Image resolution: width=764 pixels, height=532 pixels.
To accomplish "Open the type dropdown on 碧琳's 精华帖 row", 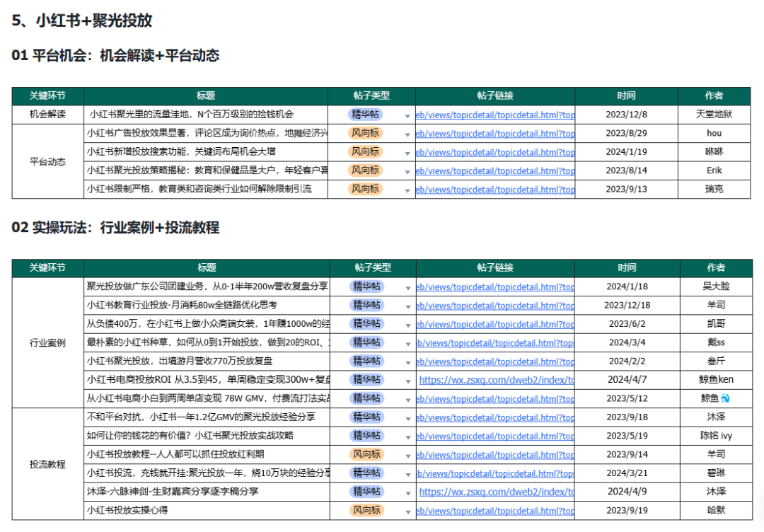I will (408, 473).
